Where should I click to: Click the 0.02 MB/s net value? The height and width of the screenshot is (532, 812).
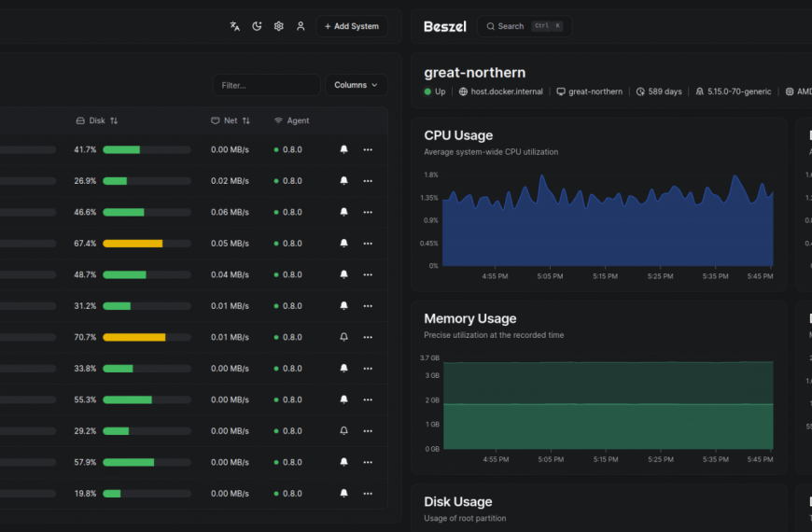point(230,181)
